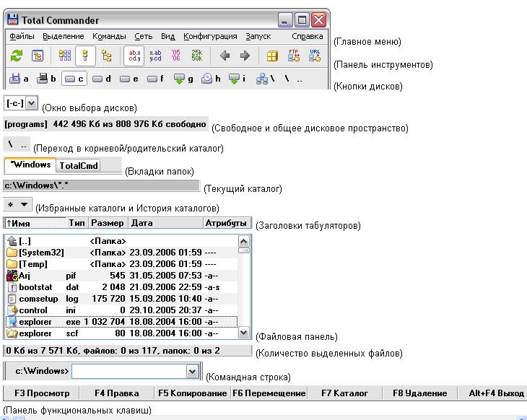The width and height of the screenshot is (527, 420).
Task: Open the Справка menu
Action: pos(308,36)
